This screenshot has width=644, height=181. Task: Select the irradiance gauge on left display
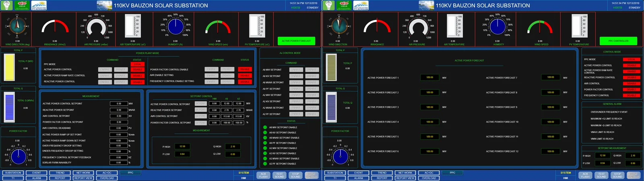[55, 26]
